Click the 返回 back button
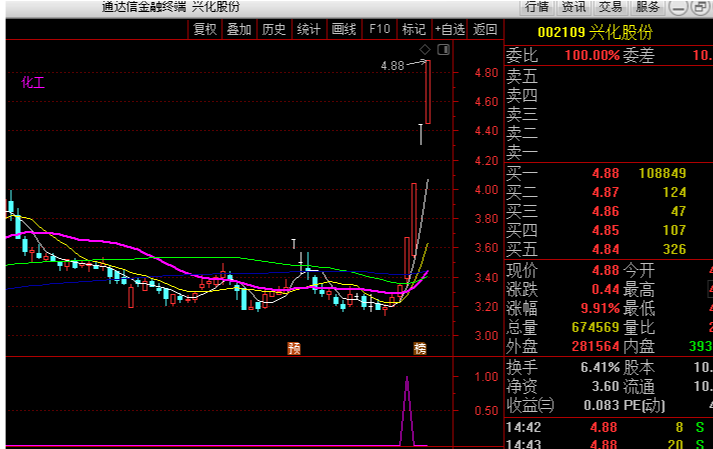The image size is (713, 449). click(x=485, y=30)
